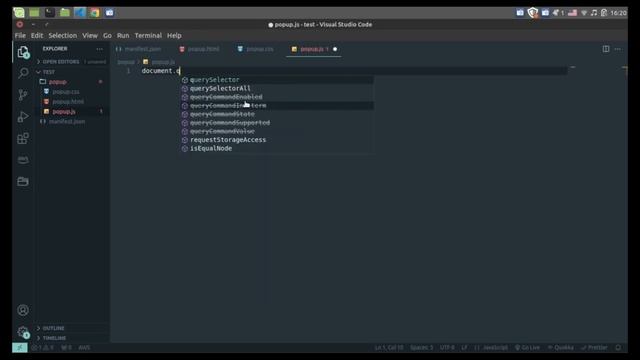Open popup.css in the explorer tree
The height and width of the screenshot is (360, 640).
[66, 92]
